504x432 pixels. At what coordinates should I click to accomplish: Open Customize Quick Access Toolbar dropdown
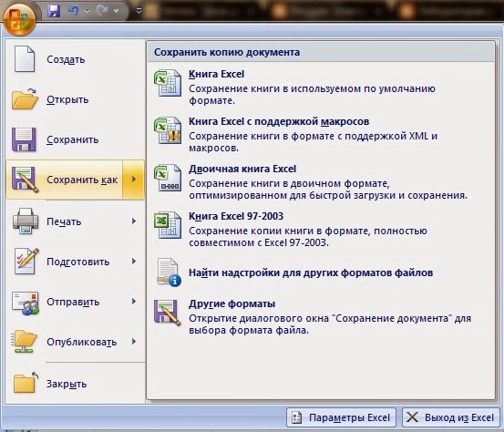(139, 11)
